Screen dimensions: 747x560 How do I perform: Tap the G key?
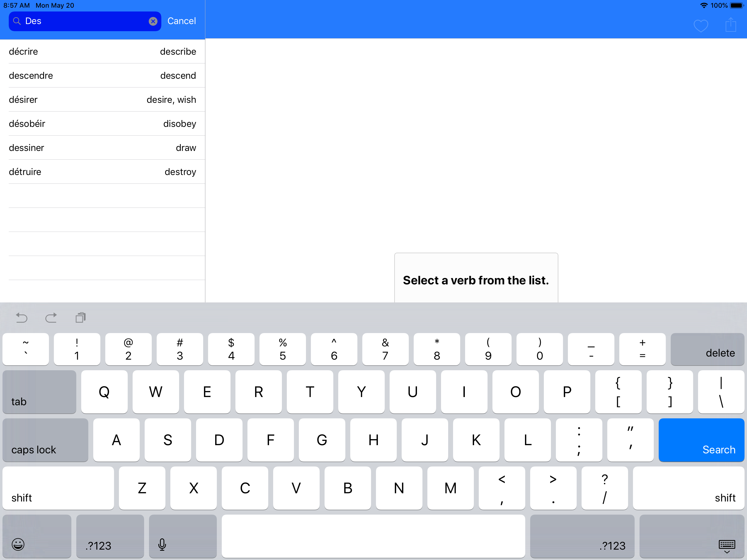click(322, 440)
